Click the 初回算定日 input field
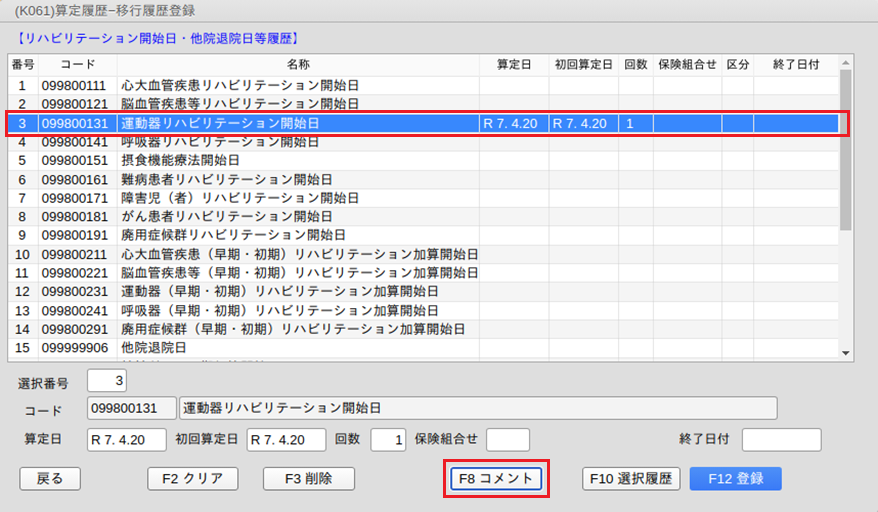 287,440
